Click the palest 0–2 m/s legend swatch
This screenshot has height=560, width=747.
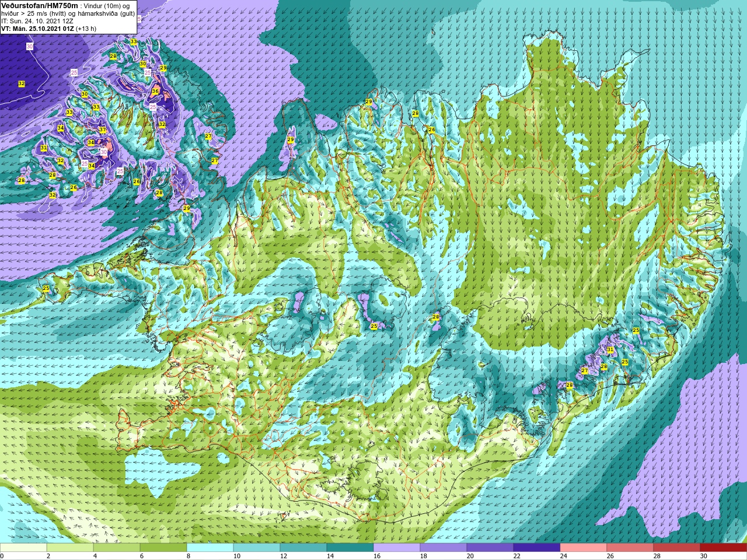[x=23, y=548]
